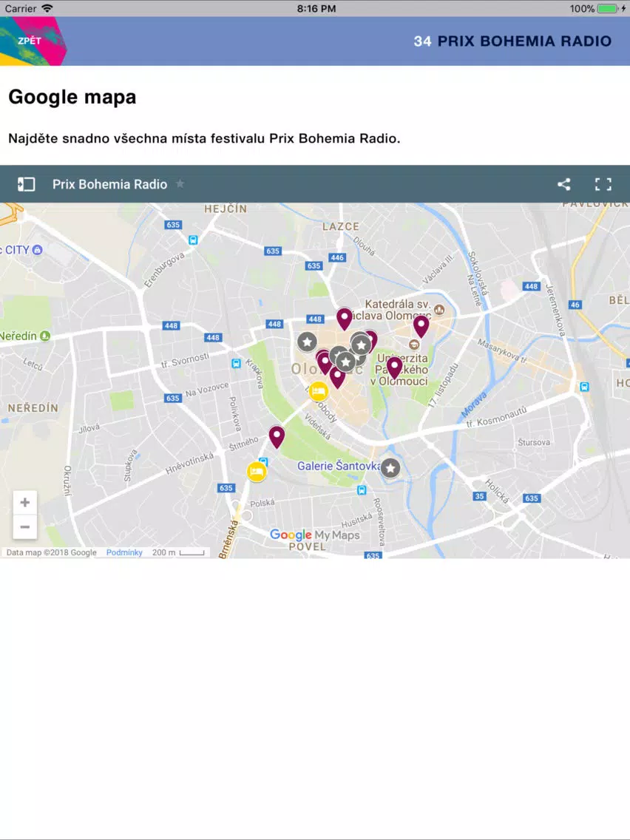The image size is (630, 840).
Task: Tap the transit stop icon near HEJČÍN
Action: click(x=193, y=240)
